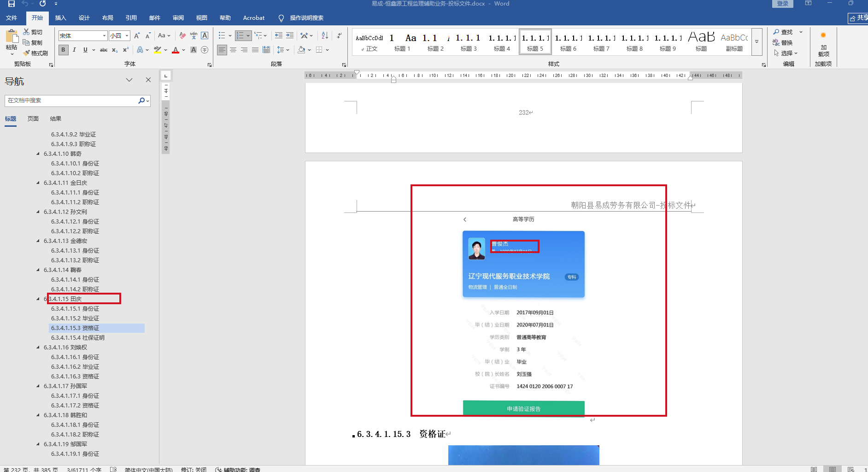The width and height of the screenshot is (868, 472).
Task: Switch to 结果 tab in navigation pane
Action: [56, 118]
